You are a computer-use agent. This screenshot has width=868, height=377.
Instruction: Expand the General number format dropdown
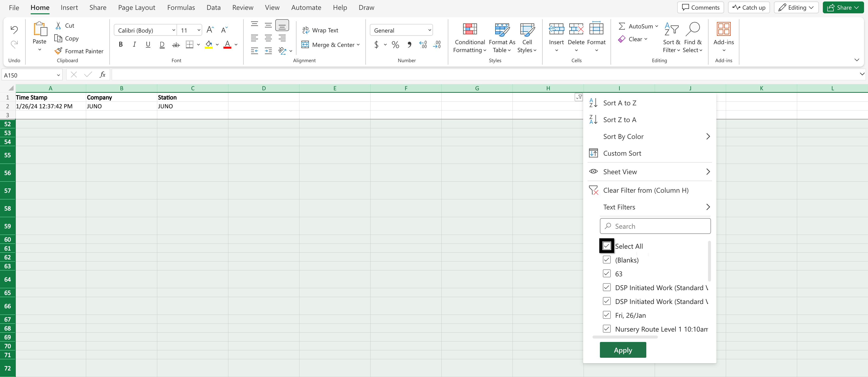coord(429,30)
